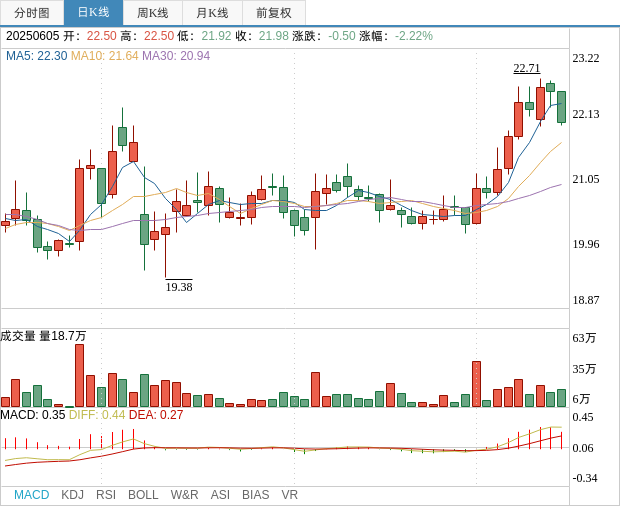Open the 周K线 tab
Viewport: 620px width, 506px height.
click(x=153, y=13)
